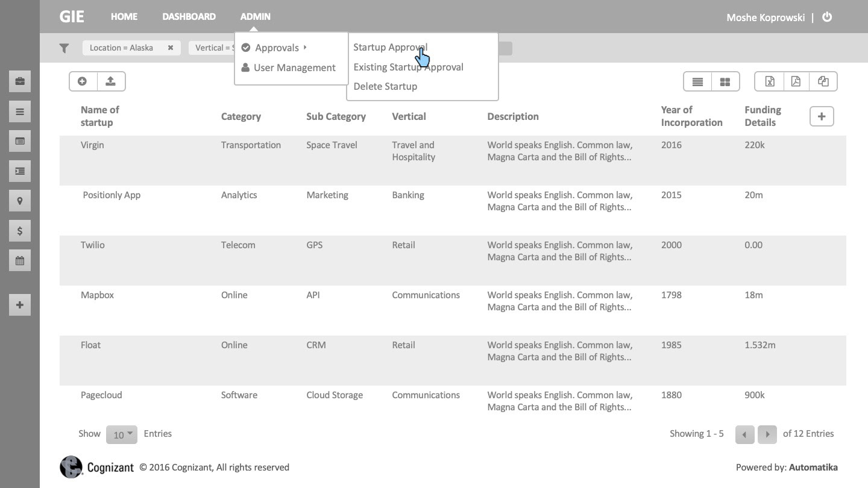868x488 pixels.
Task: Click the power logout icon
Action: (x=827, y=17)
